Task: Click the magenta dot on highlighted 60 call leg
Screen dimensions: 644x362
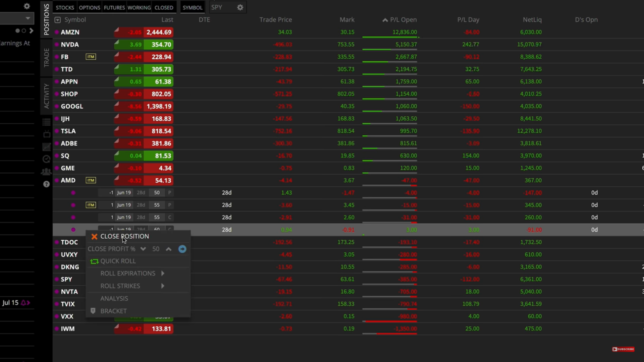Action: (73, 230)
